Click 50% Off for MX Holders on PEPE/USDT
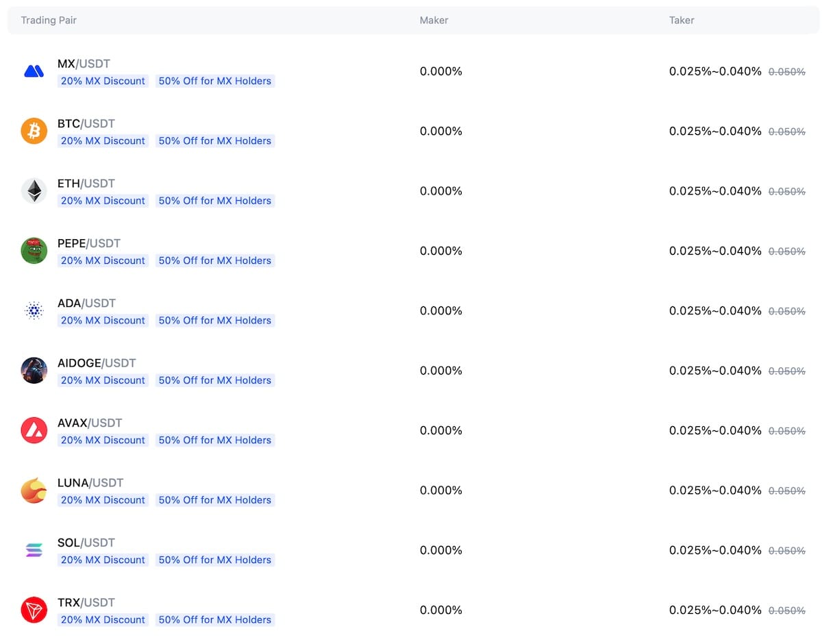 point(215,260)
